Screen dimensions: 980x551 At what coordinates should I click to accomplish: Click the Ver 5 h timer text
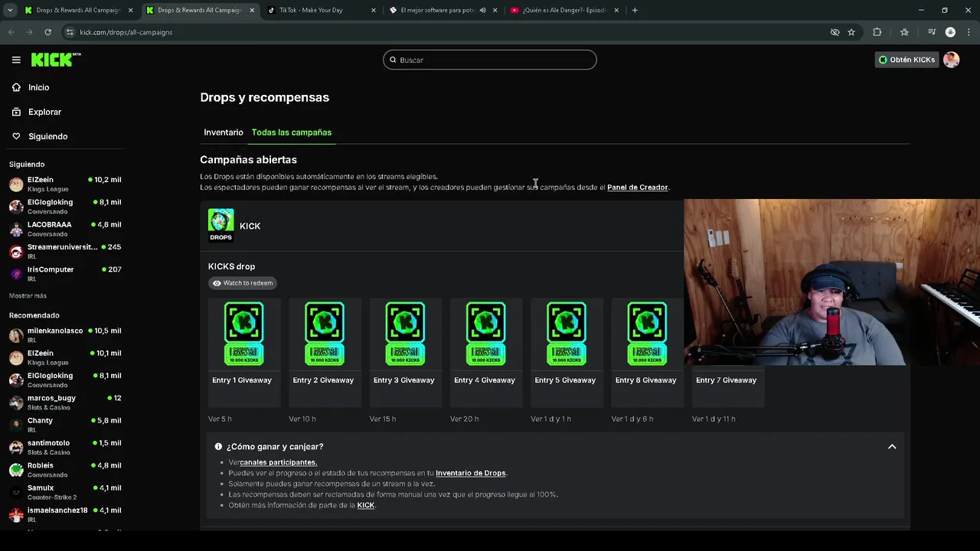pyautogui.click(x=220, y=419)
